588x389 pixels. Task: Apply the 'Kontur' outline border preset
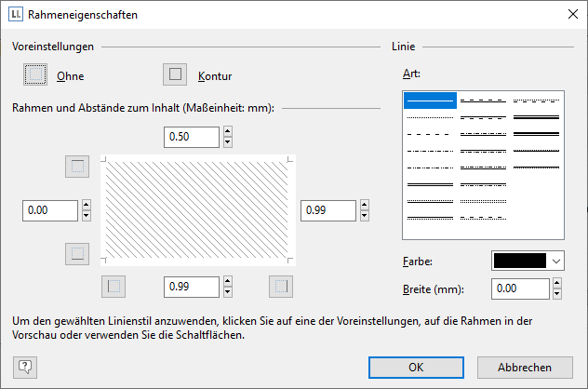[x=174, y=74]
